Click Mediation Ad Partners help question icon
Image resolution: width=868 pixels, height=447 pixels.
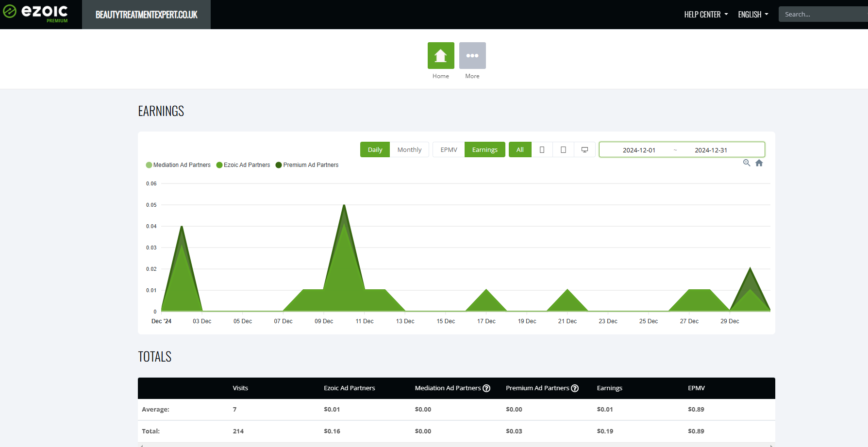click(486, 388)
